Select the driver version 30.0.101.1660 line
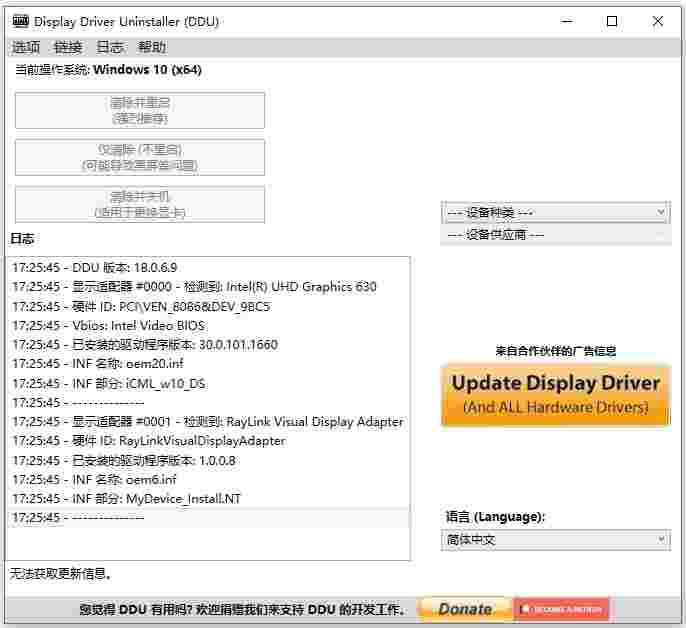The width and height of the screenshot is (686, 628). [209, 345]
